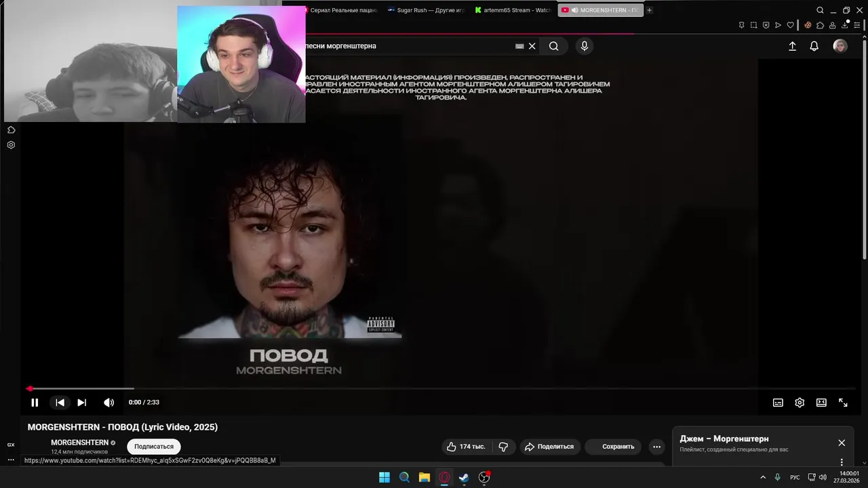Screen dimensions: 868x488
Task: Like the video with 174 тыс.
Action: (x=467, y=447)
